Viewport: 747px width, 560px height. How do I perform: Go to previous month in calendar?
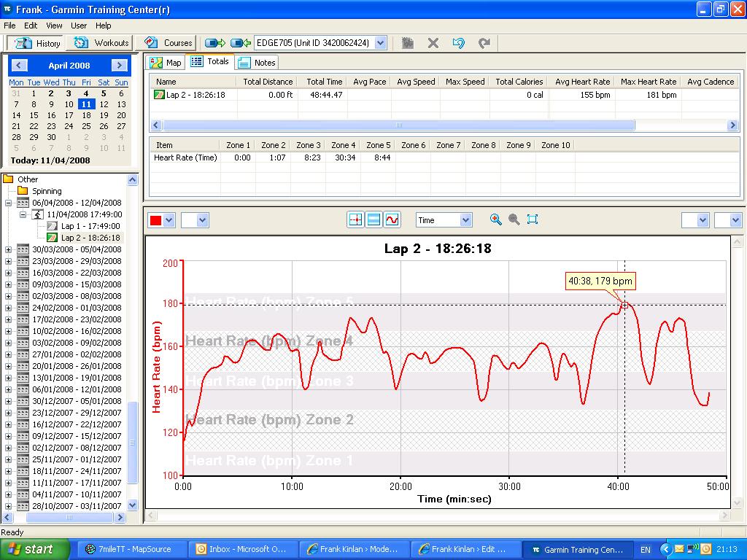[20, 66]
